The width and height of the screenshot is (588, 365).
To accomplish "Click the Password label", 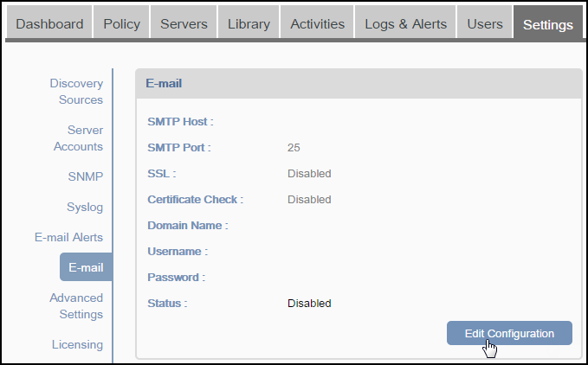I will (x=177, y=278).
